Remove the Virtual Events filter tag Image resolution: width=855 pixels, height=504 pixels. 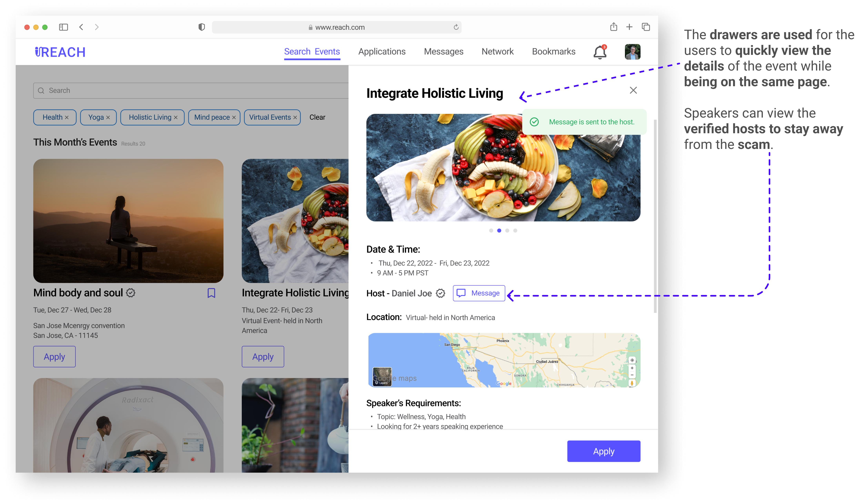coord(295,118)
